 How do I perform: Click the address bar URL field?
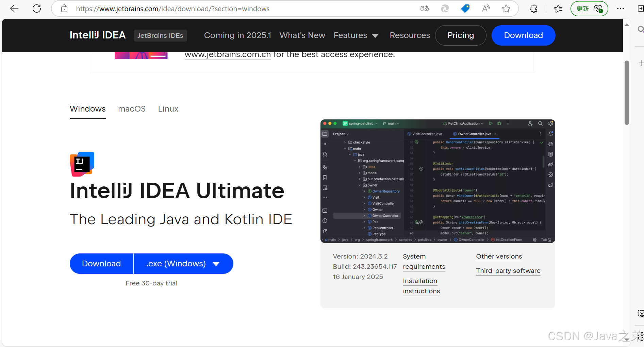[238, 9]
